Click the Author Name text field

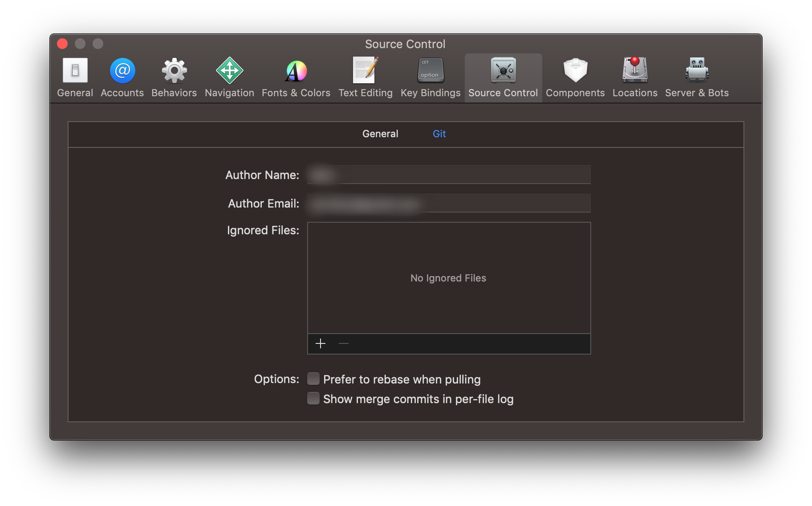pyautogui.click(x=449, y=175)
